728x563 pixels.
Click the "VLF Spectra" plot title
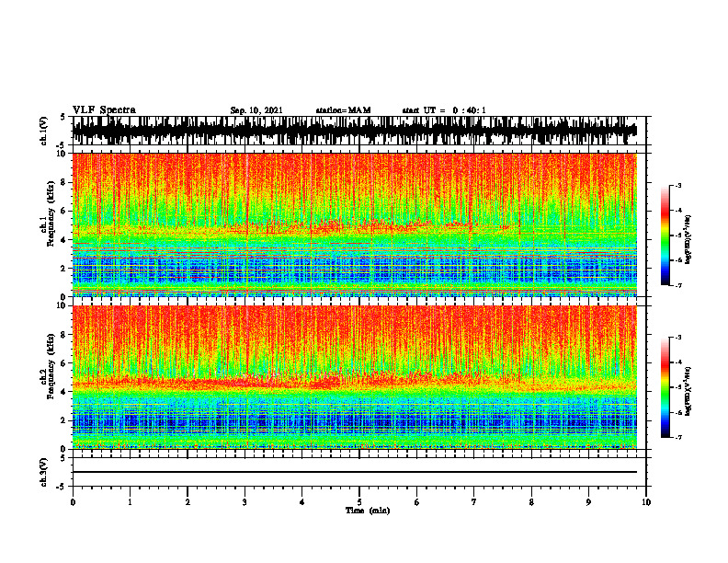(x=104, y=110)
